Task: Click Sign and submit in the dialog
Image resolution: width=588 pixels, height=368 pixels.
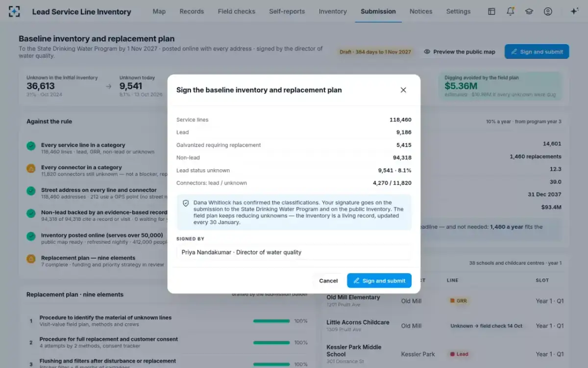Action: point(379,281)
